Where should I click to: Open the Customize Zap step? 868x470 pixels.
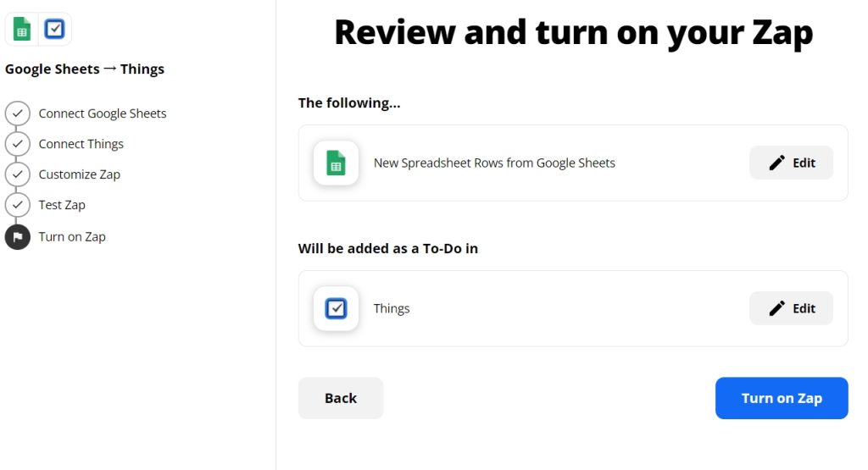(79, 174)
